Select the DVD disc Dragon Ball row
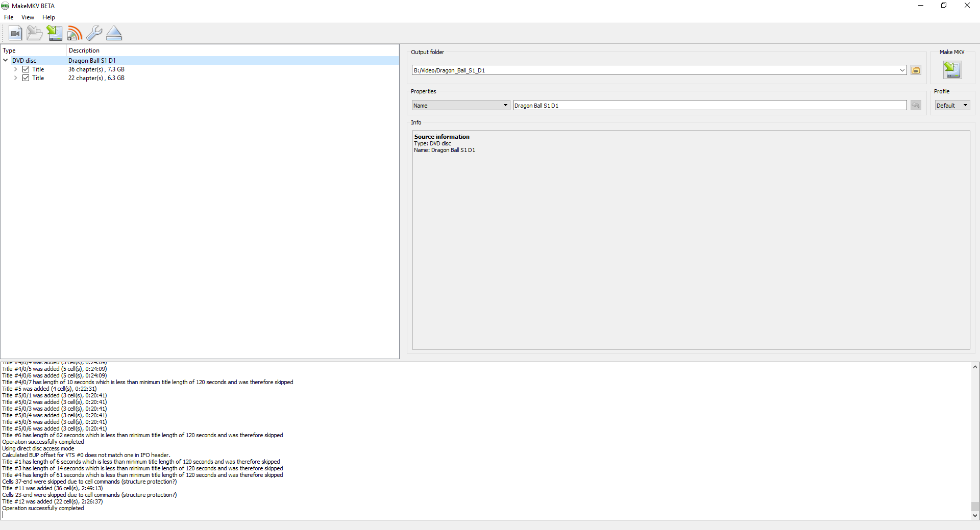The height and width of the screenshot is (530, 980). (x=200, y=60)
